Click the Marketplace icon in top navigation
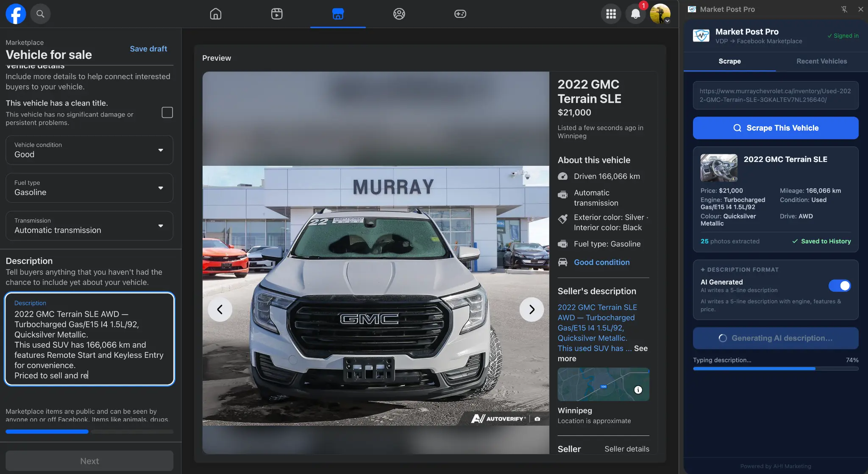This screenshot has width=868, height=474. pyautogui.click(x=338, y=14)
